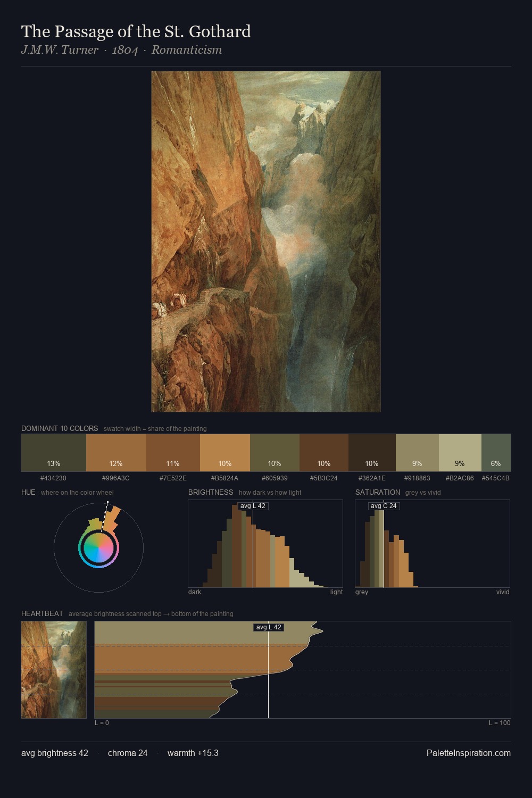Screen dimensions: 532x798
Task: Click the 'grey' axis label
Action: tap(362, 592)
